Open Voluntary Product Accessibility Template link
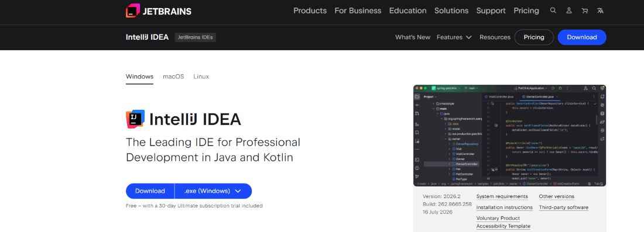Image resolution: width=644 pixels, height=232 pixels. [503, 222]
